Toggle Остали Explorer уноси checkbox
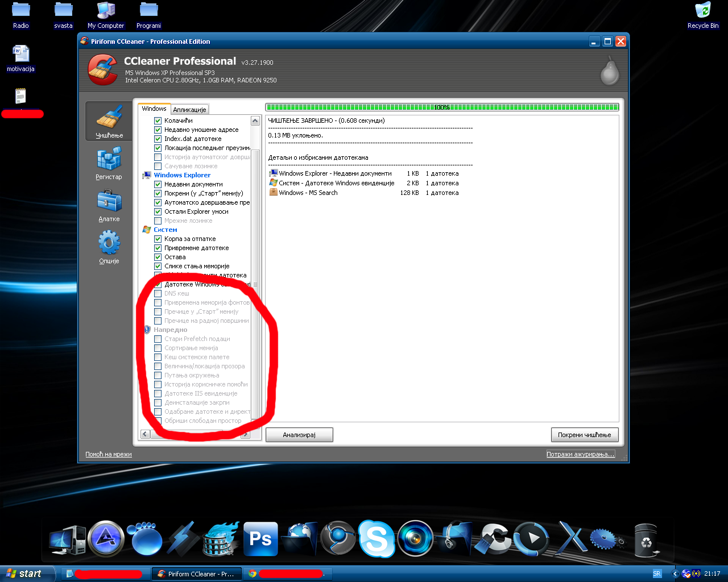Image resolution: width=728 pixels, height=582 pixels. 158,211
